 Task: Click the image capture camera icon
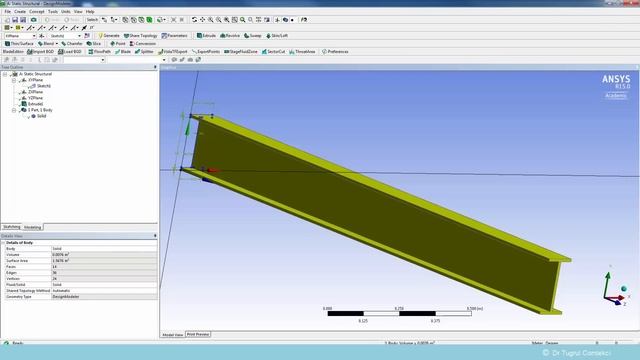pos(33,20)
